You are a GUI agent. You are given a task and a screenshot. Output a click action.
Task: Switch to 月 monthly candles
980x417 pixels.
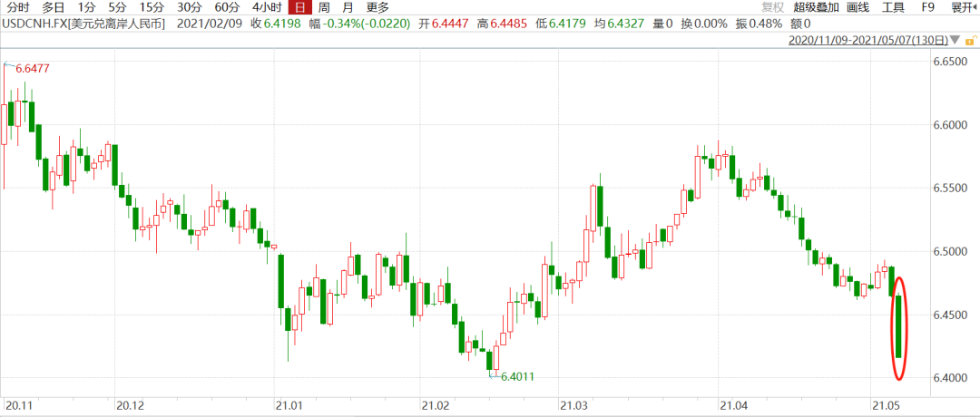click(x=348, y=7)
